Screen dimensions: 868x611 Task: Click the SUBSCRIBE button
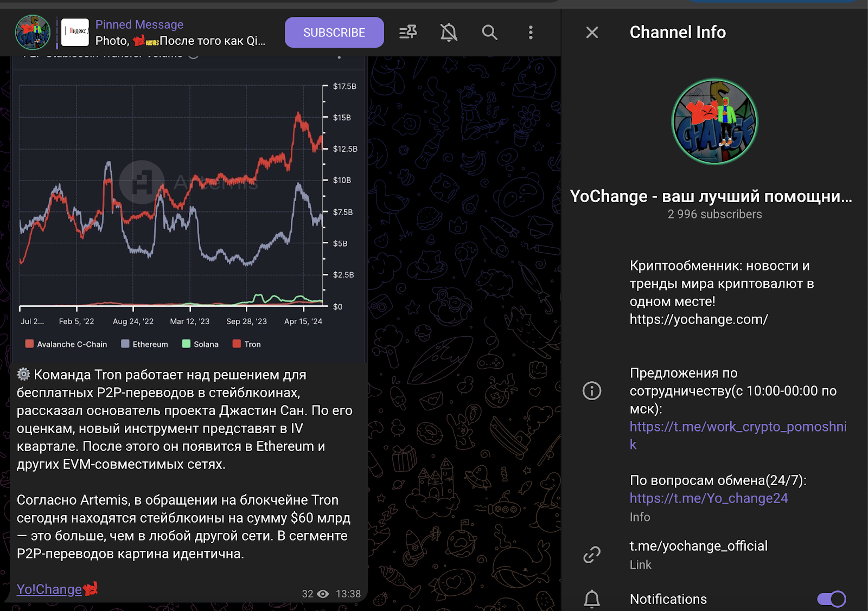334,33
